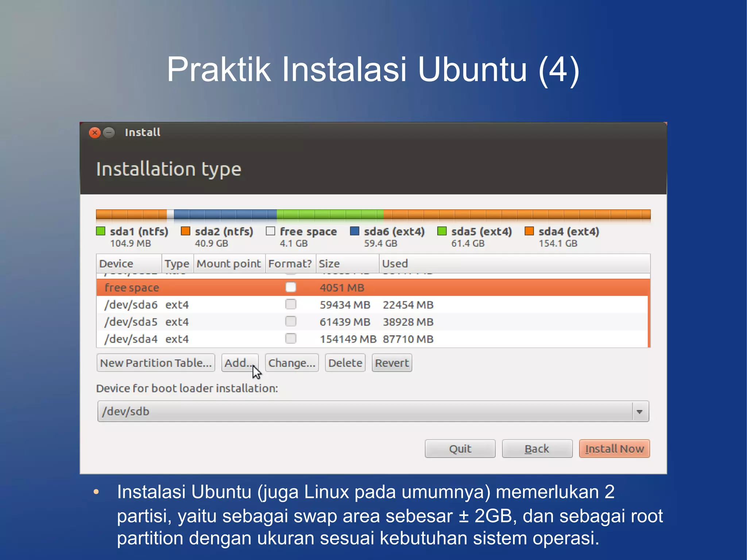Viewport: 747px width, 560px height.
Task: Click the Size column header
Action: (347, 263)
